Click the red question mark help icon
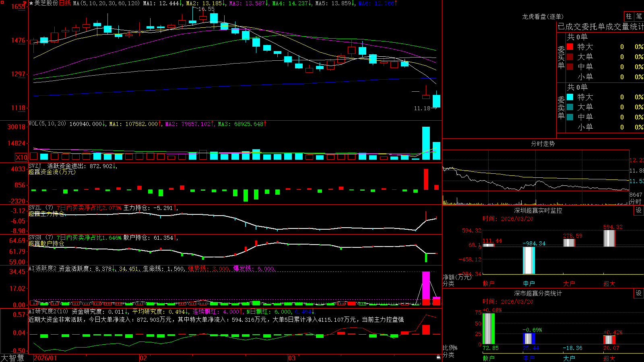Screen dimensions: 644x362 click(25, 3)
